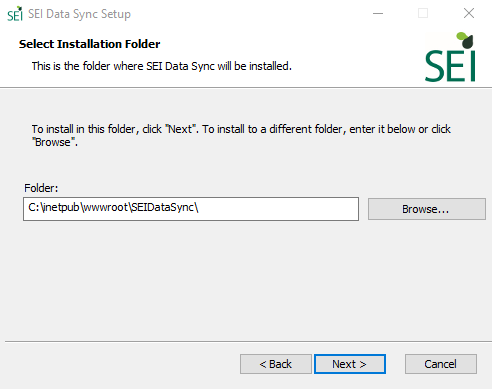Click the "To install in this folder" instructions

(x=241, y=135)
